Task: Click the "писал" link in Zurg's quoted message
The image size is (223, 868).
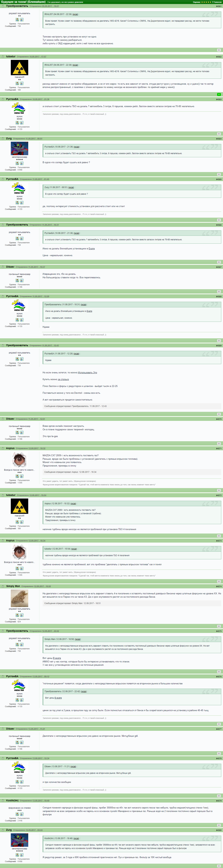Action: pyautogui.click(x=71, y=187)
